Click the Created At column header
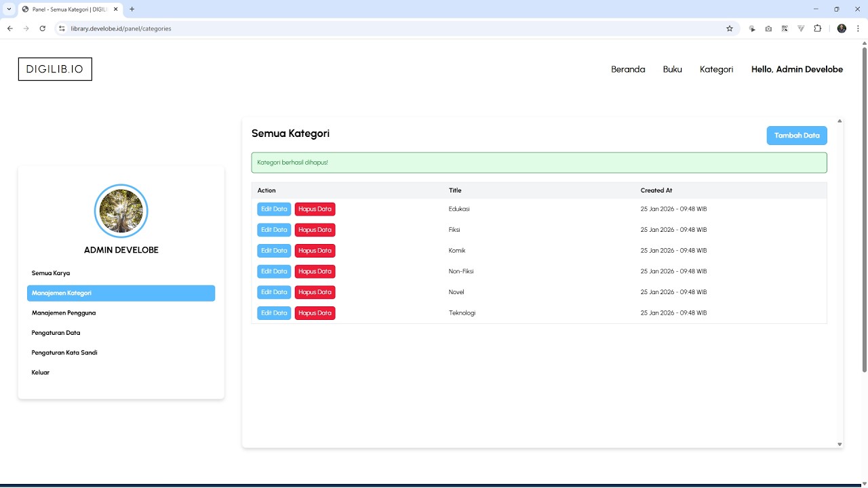 [x=656, y=190]
